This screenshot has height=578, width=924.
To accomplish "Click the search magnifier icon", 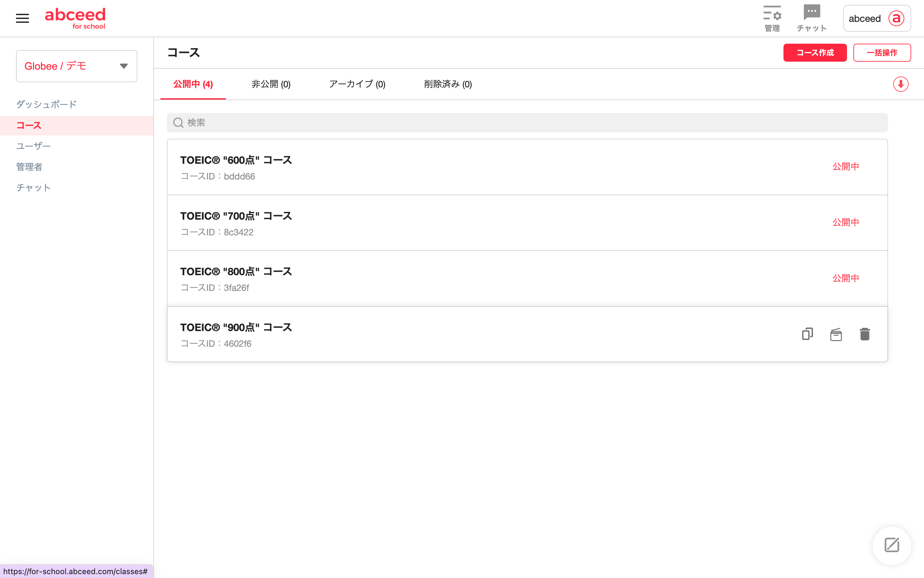I will tap(178, 123).
